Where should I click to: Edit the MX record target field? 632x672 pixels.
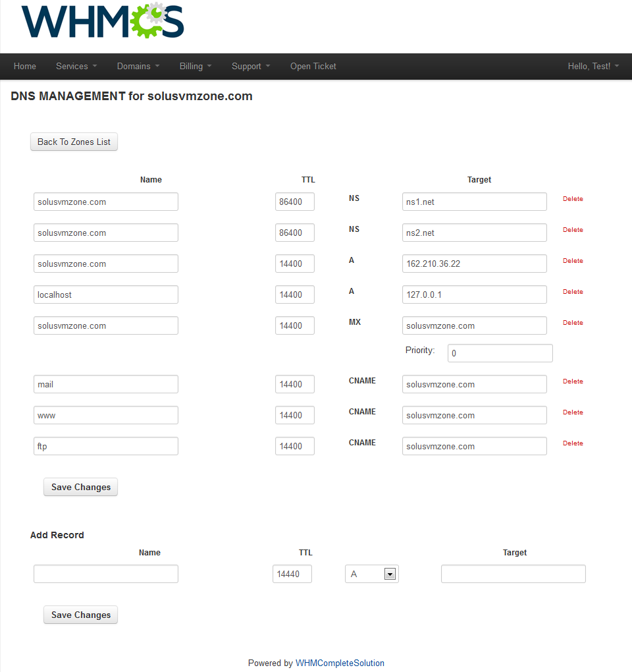coord(475,325)
